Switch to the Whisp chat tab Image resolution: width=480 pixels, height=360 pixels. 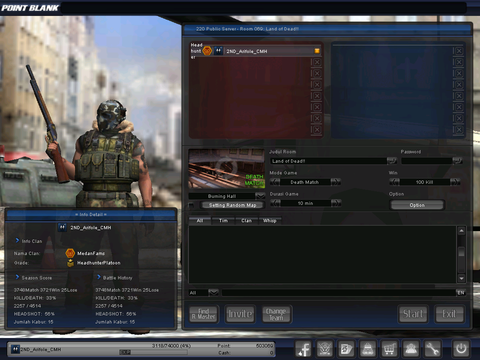[x=270, y=221]
